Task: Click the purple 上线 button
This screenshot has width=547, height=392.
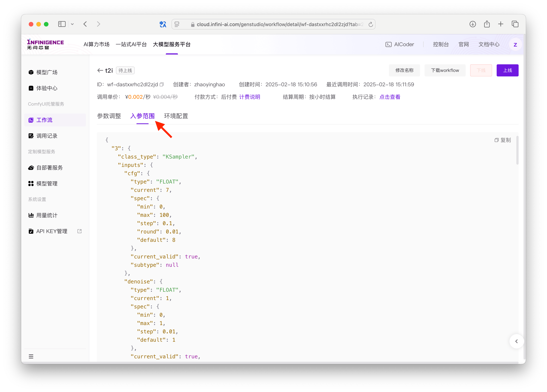Action: (x=507, y=70)
